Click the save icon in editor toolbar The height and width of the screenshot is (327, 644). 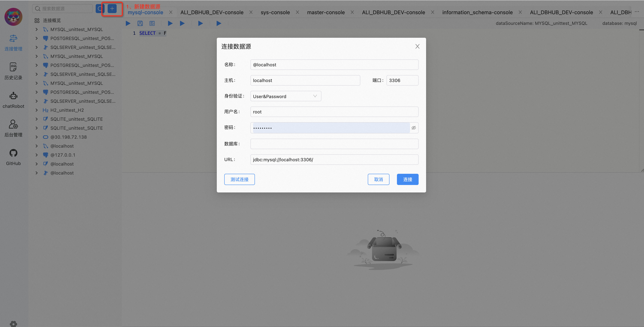click(x=140, y=23)
